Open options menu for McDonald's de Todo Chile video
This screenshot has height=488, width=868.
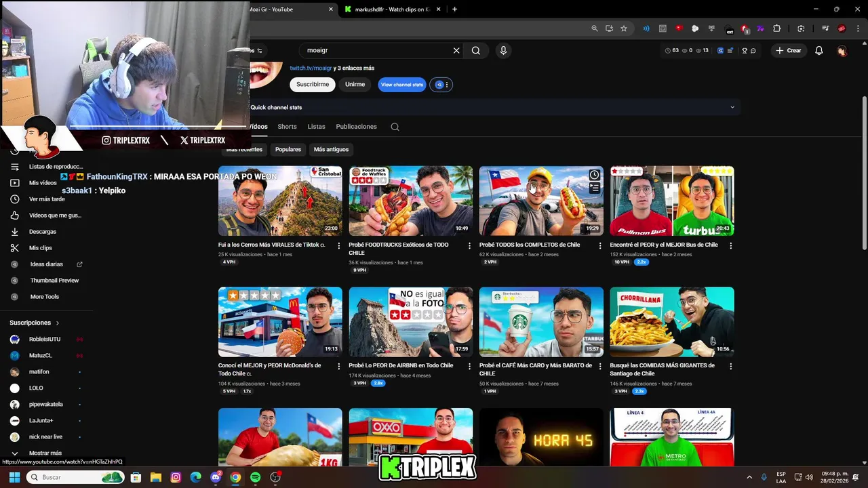pos(339,366)
